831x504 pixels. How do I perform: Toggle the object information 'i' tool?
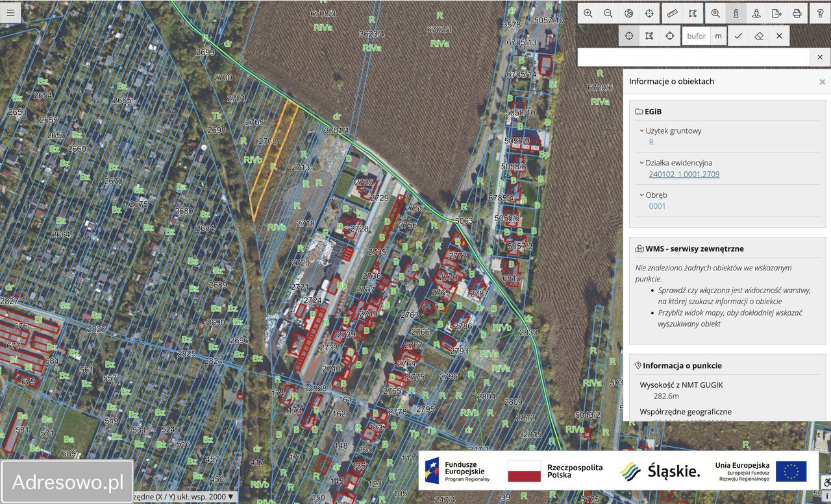(736, 13)
